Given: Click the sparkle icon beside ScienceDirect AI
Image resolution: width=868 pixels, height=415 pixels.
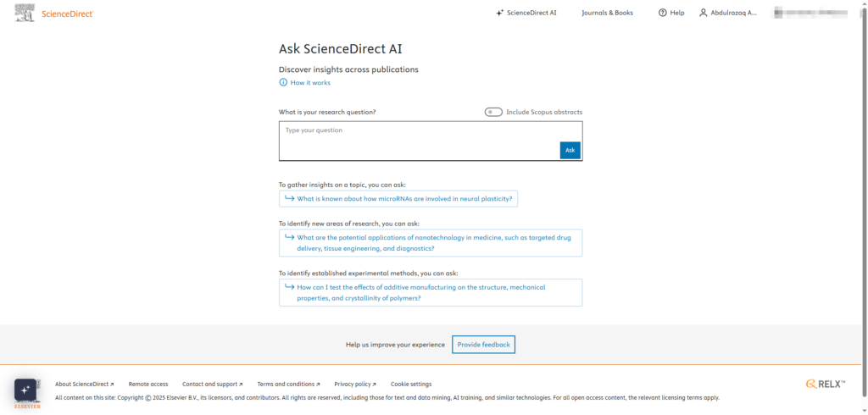Looking at the screenshot, I should [499, 13].
